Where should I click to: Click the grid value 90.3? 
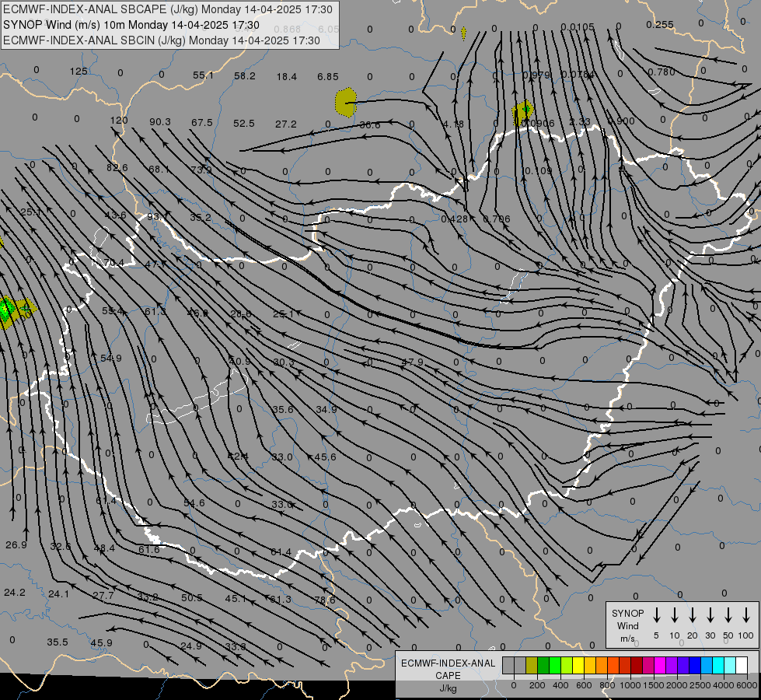(159, 121)
